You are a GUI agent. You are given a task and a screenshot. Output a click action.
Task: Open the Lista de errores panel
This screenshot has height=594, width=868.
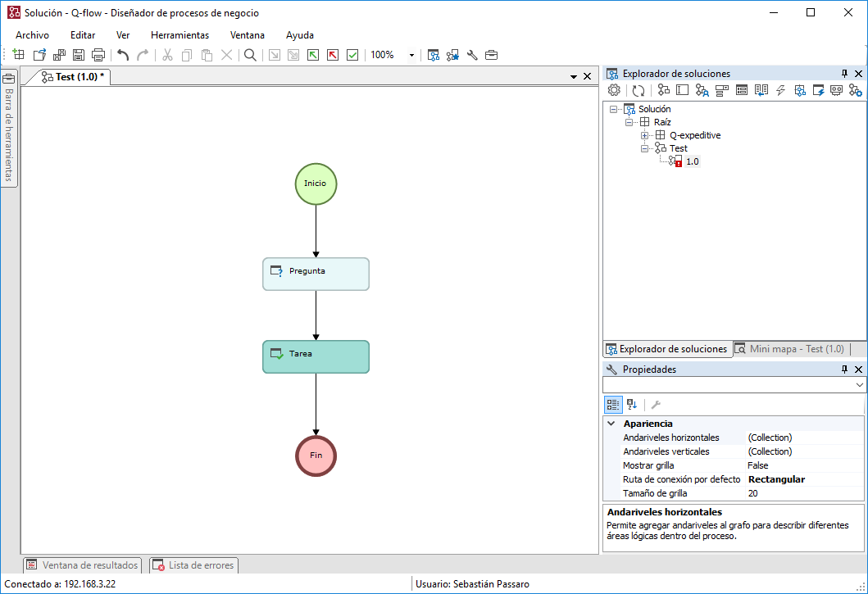193,565
